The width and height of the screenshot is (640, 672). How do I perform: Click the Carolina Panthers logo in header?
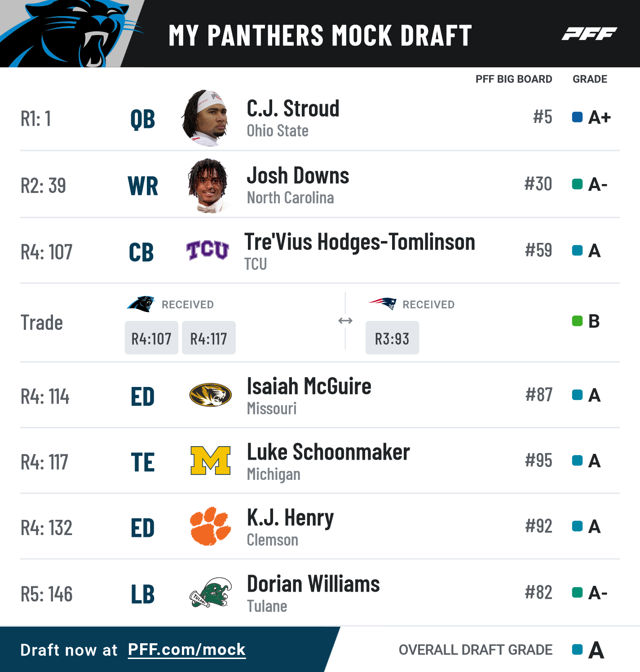pos(72,34)
